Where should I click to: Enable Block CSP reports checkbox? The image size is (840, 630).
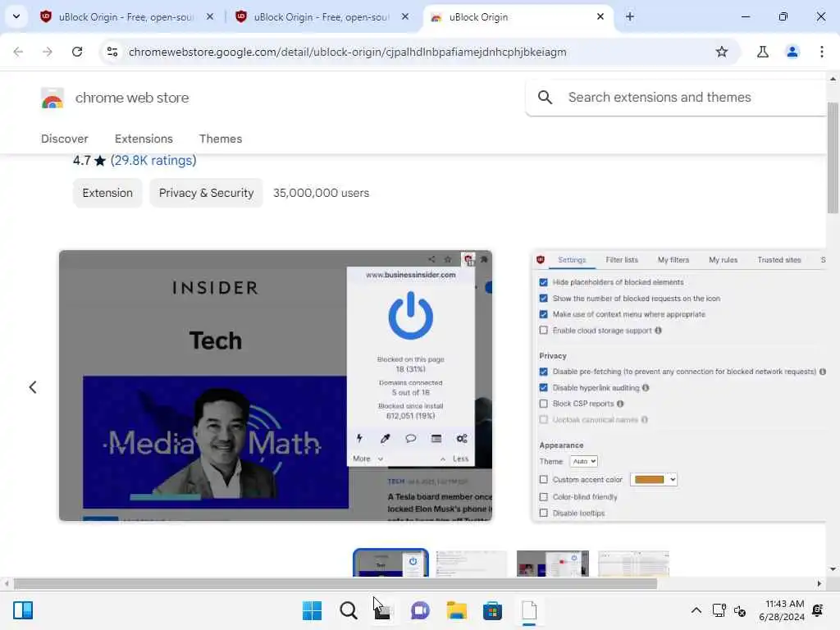click(x=543, y=404)
